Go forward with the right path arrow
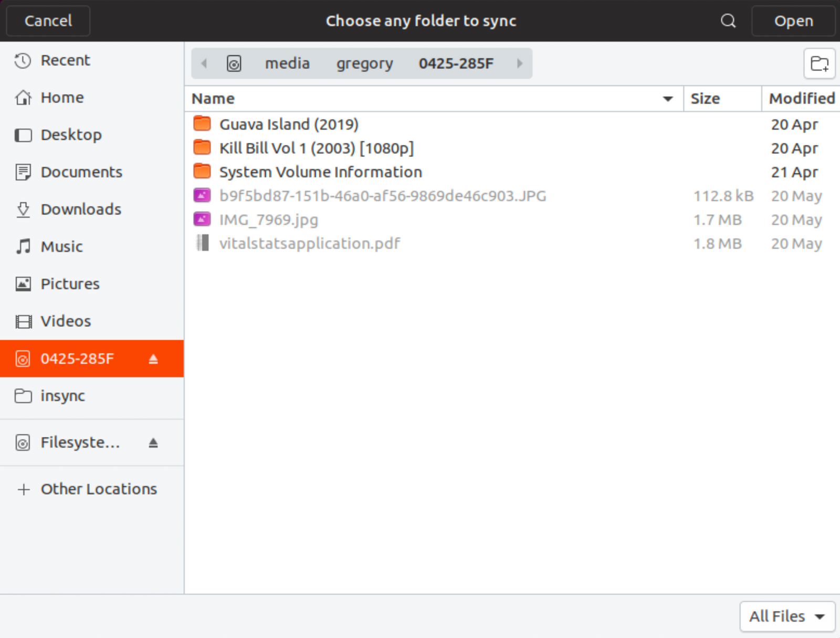Image resolution: width=840 pixels, height=638 pixels. 520,64
